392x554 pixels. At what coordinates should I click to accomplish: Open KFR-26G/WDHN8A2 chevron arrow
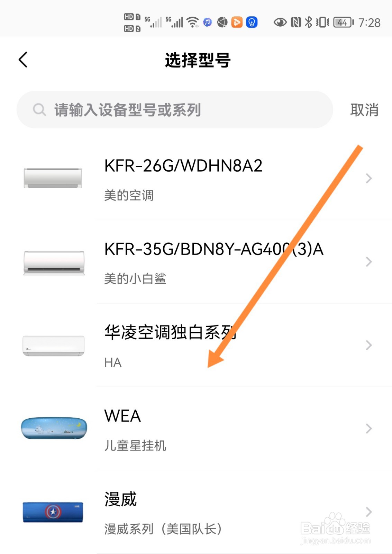tap(369, 178)
